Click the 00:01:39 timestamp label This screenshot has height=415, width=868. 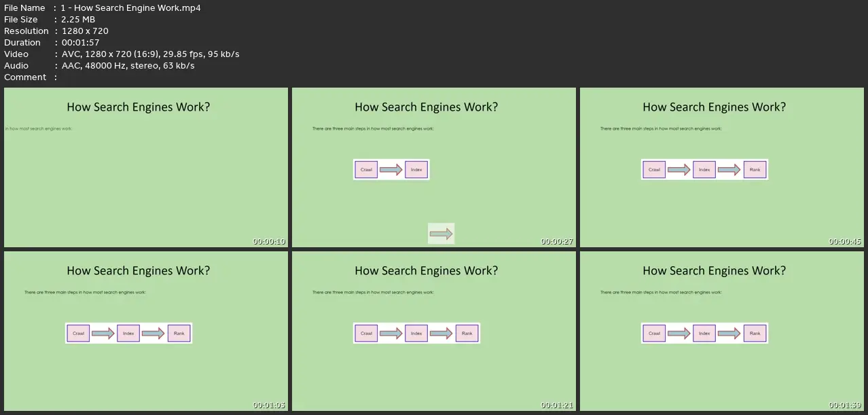tap(844, 405)
